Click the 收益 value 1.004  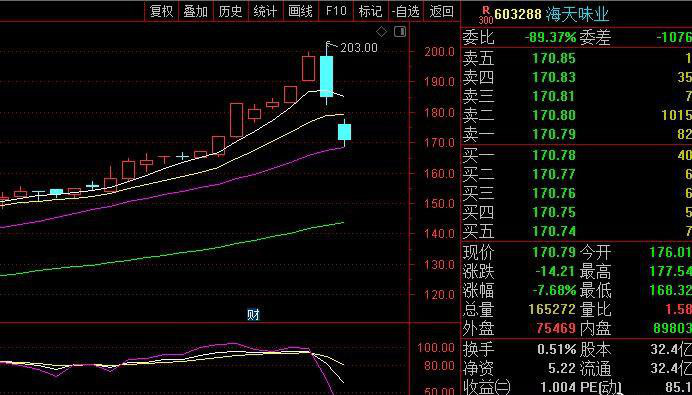(x=557, y=387)
